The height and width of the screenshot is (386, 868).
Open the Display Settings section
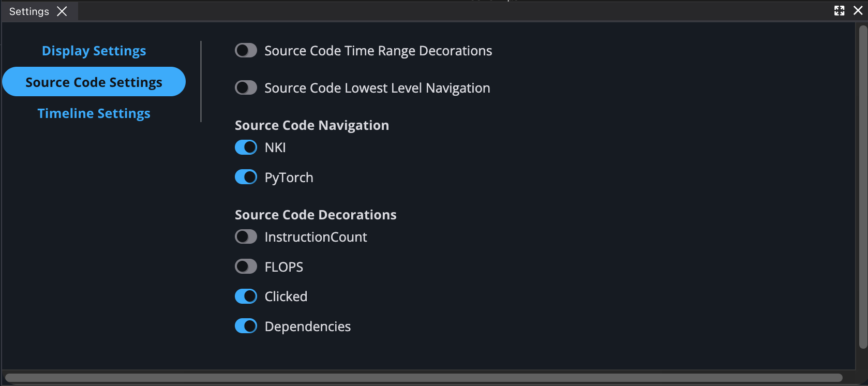click(x=94, y=51)
